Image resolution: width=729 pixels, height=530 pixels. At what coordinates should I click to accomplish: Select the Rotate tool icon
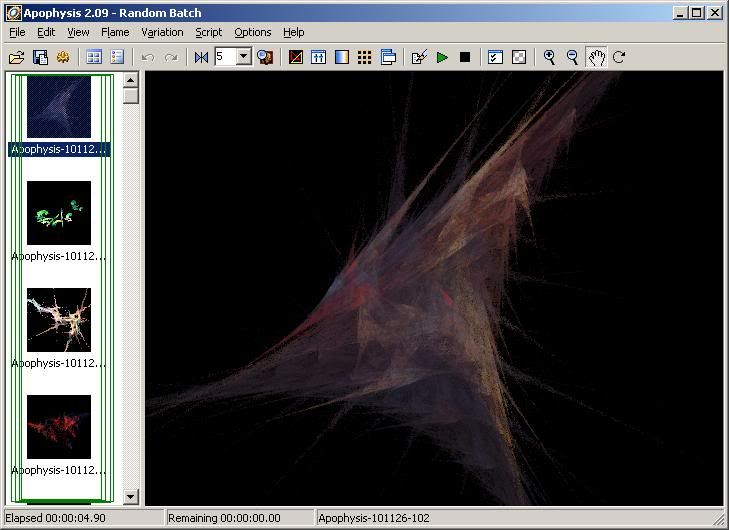tap(619, 57)
